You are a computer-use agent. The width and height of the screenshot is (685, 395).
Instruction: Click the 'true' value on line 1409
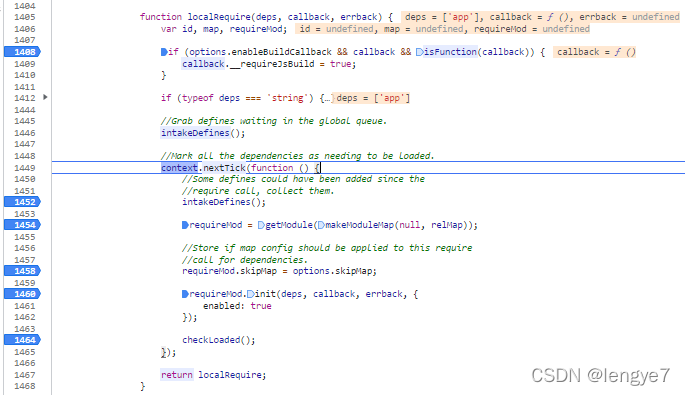coord(341,64)
